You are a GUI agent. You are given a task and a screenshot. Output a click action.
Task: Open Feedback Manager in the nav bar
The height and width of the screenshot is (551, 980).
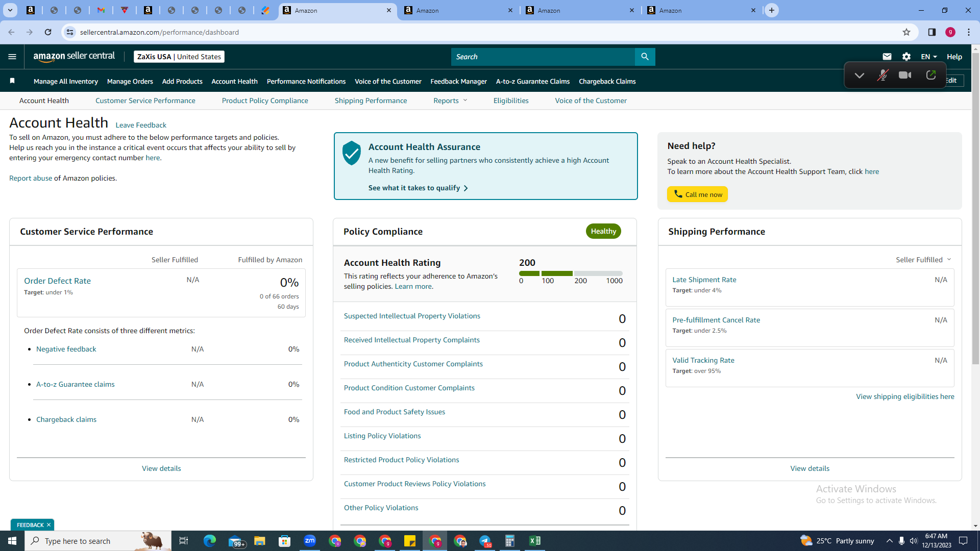[459, 81]
